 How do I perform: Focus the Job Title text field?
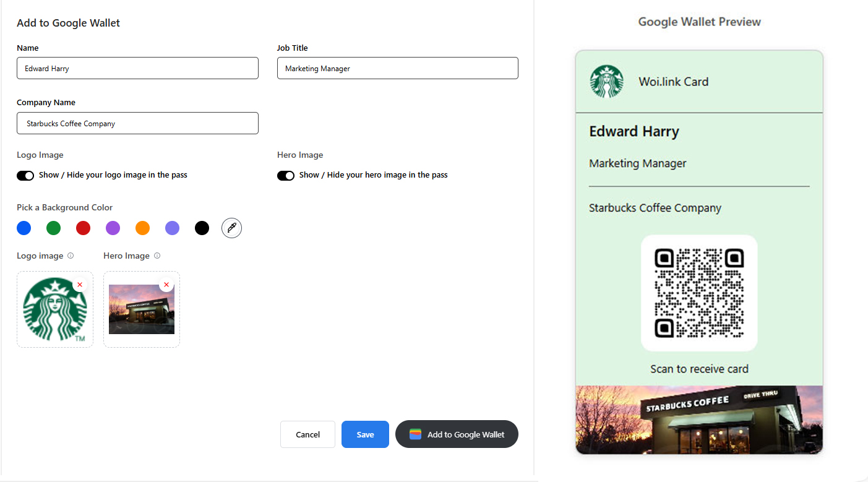(397, 68)
